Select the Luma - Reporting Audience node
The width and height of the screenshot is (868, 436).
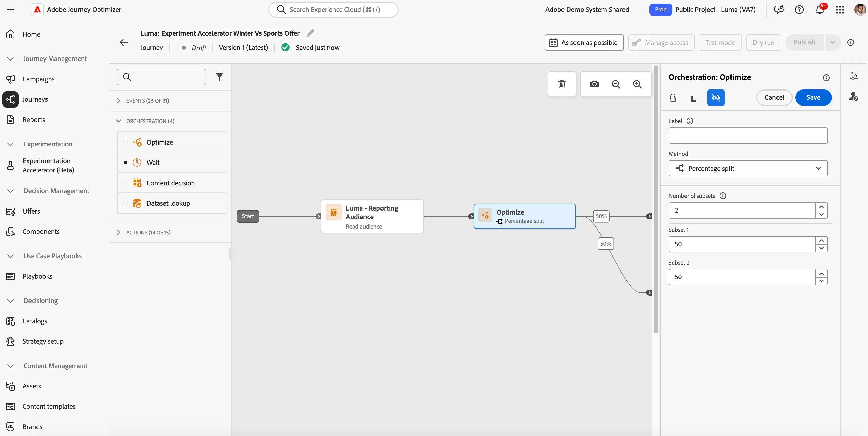(x=372, y=216)
